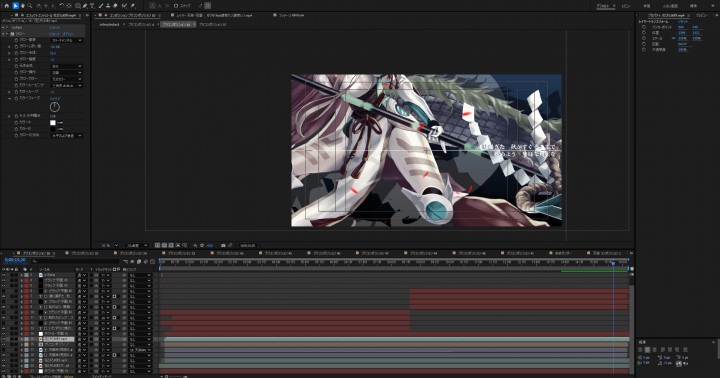720x378 pixels.
Task: Toggle eye visibility of the top timeline layer
Action: 4,275
